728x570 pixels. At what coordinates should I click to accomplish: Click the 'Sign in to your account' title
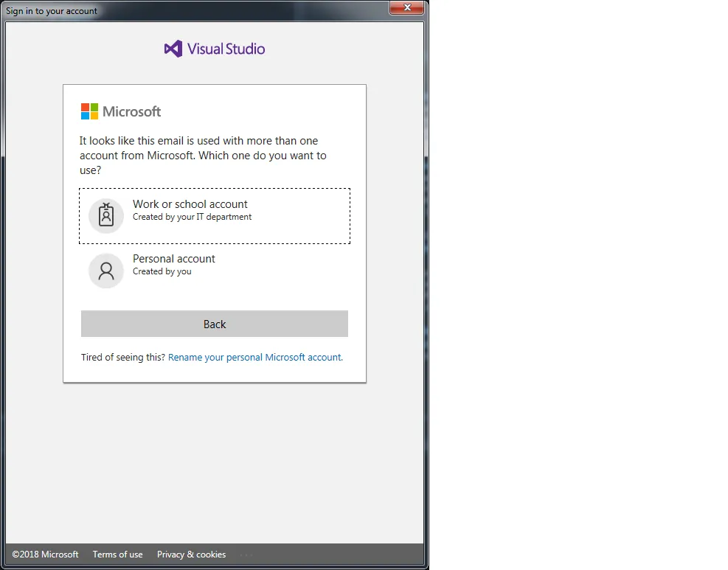click(52, 10)
